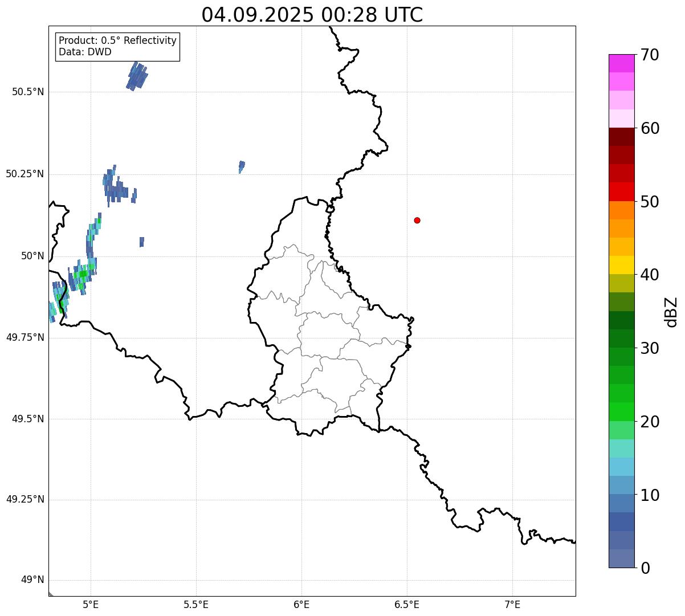Click the small echo blob near 5.25°E, 50°N
This screenshot has height=616, width=685.
click(142, 242)
